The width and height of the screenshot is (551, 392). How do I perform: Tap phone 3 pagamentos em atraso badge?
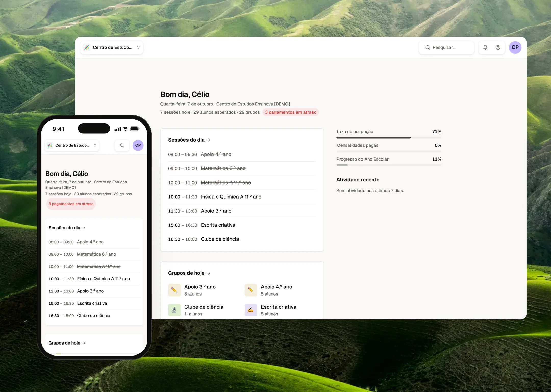click(x=71, y=204)
